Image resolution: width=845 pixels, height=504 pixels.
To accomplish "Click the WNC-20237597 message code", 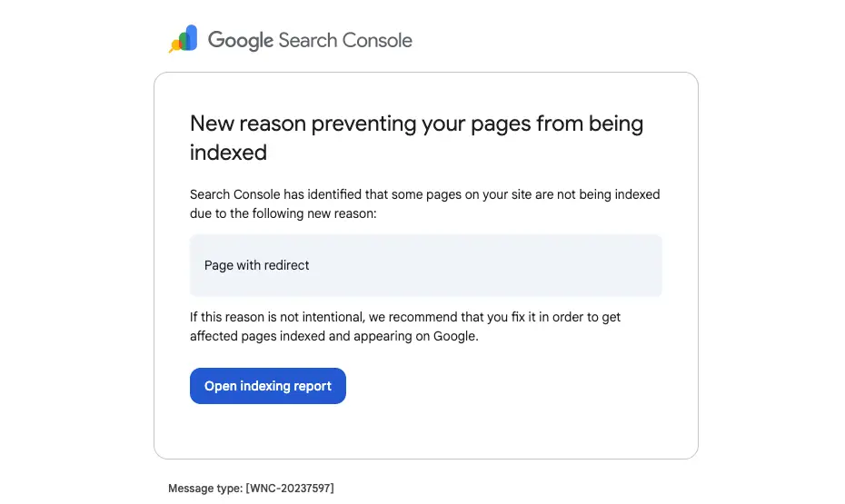I will [290, 489].
